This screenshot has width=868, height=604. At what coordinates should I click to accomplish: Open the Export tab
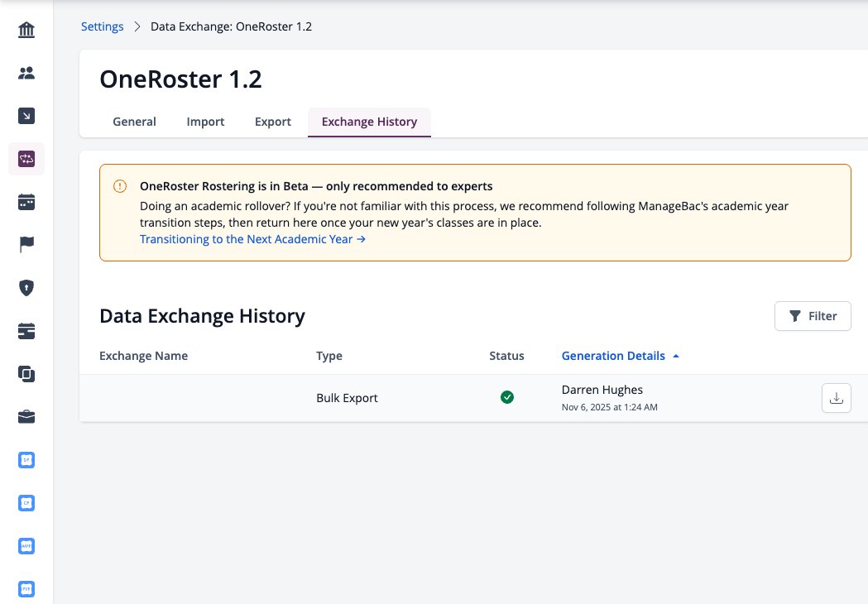273,122
